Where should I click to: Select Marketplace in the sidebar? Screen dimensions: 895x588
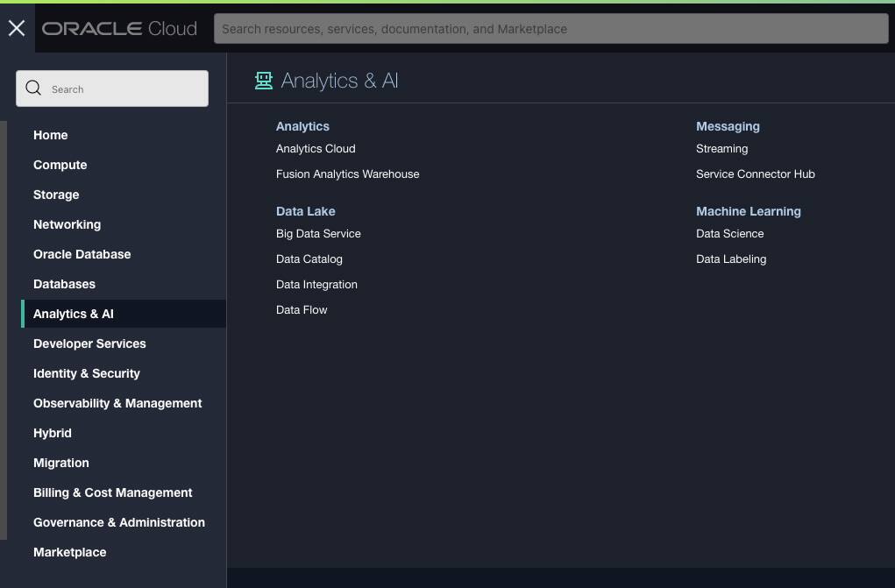[x=69, y=552]
